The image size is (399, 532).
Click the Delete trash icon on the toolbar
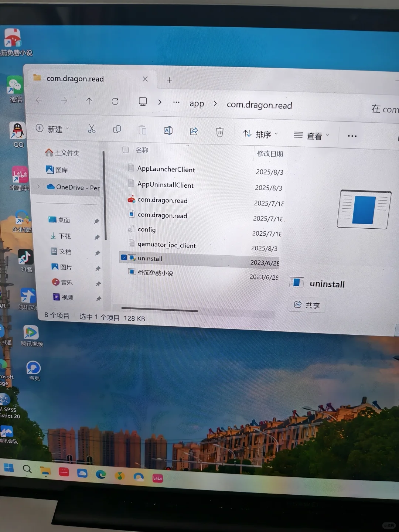[x=219, y=132]
